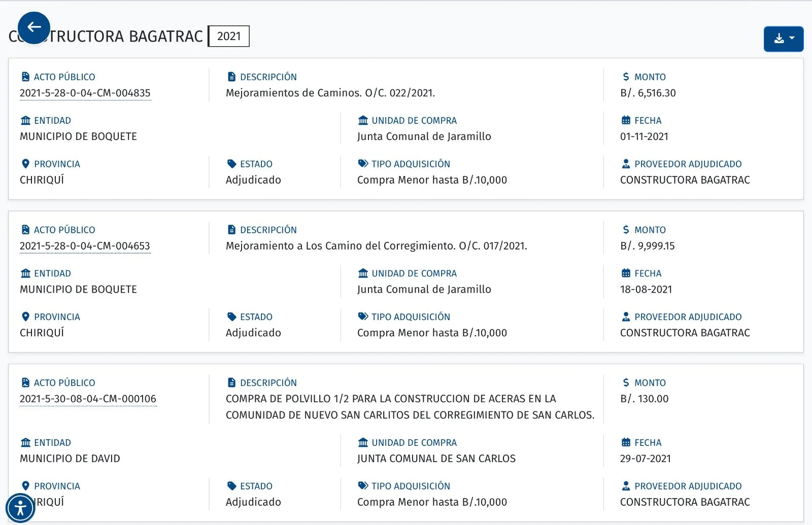The height and width of the screenshot is (525, 812).
Task: Click MUNICIPIO DE DAVID entity text
Action: coord(70,459)
